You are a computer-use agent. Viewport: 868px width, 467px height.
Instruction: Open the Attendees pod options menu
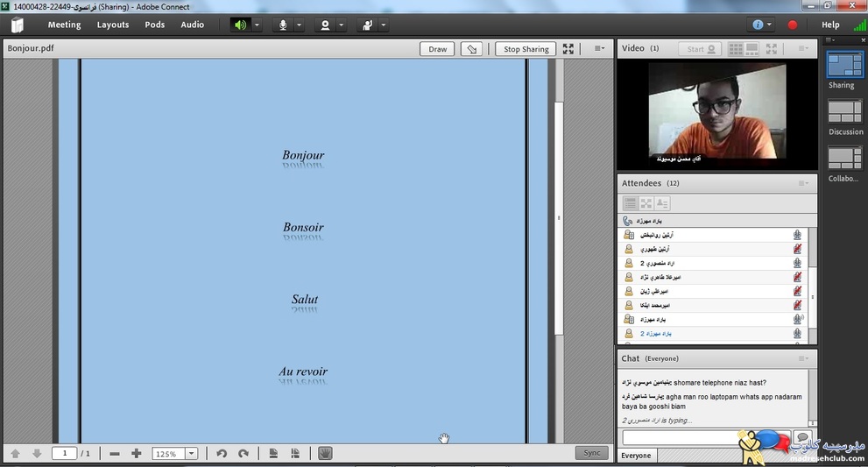click(803, 183)
